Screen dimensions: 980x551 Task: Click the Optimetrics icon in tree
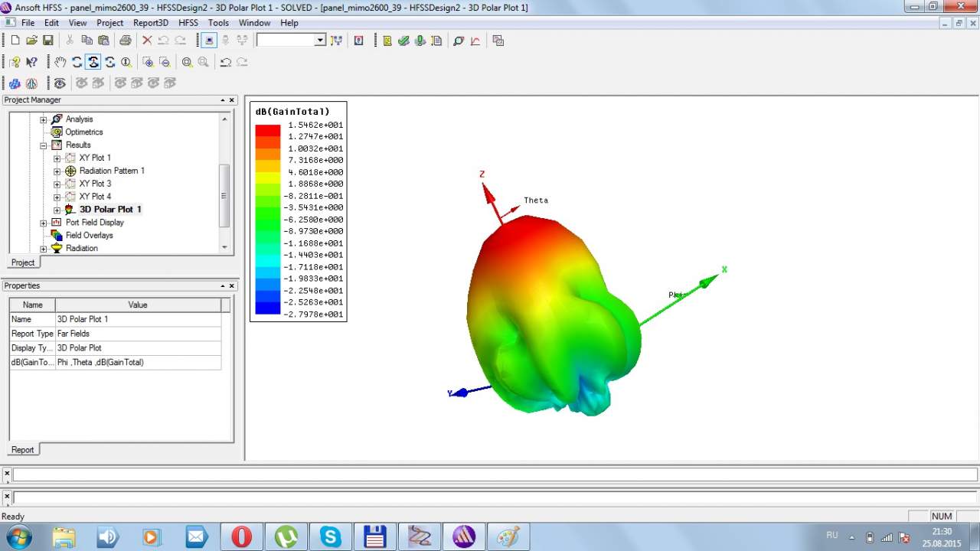click(57, 132)
